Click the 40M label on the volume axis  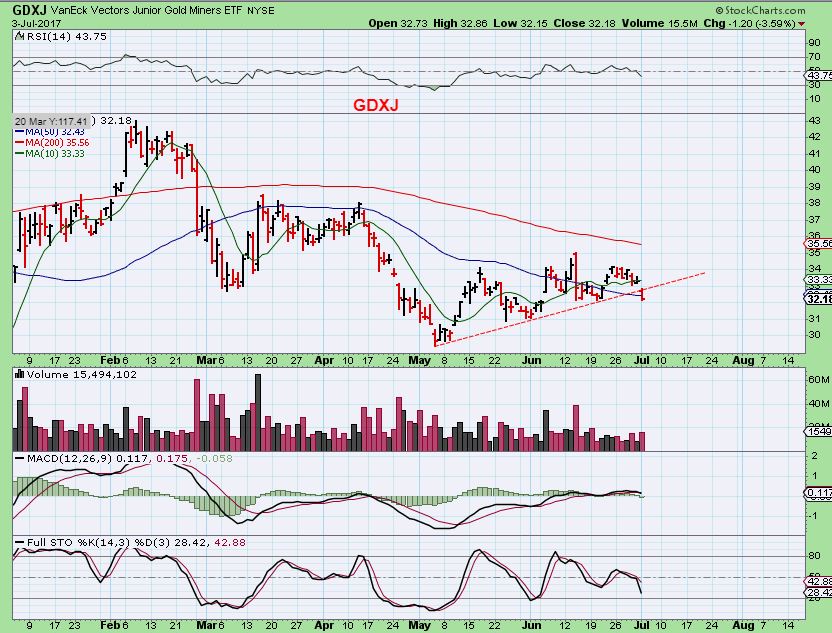(x=818, y=404)
